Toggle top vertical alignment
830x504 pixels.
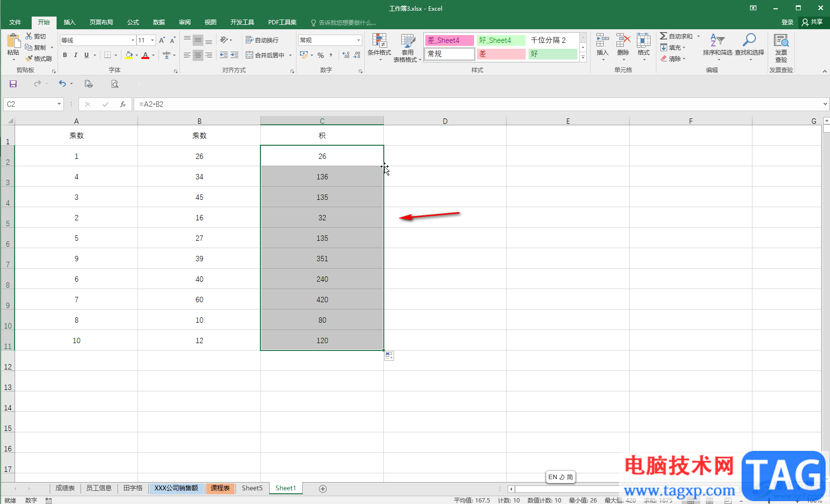(187, 40)
